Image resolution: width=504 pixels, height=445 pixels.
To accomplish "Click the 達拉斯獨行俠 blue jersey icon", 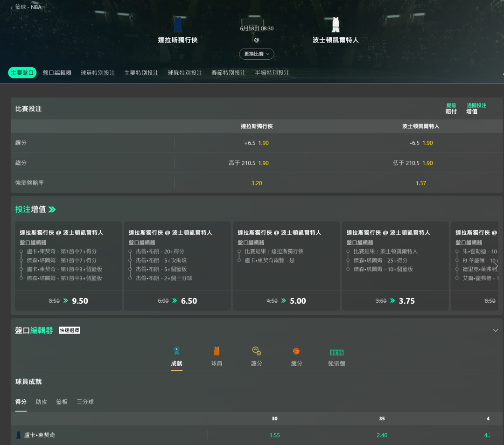I will tap(178, 24).
